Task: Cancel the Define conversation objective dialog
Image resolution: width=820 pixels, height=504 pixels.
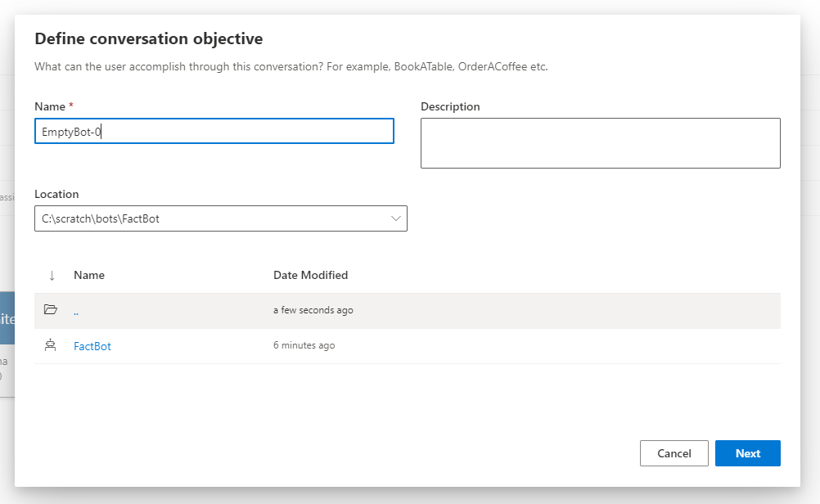Action: [x=674, y=452]
